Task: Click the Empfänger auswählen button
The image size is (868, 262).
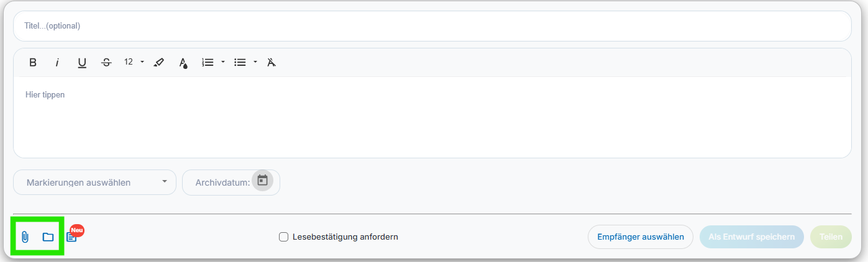Action: click(x=640, y=237)
